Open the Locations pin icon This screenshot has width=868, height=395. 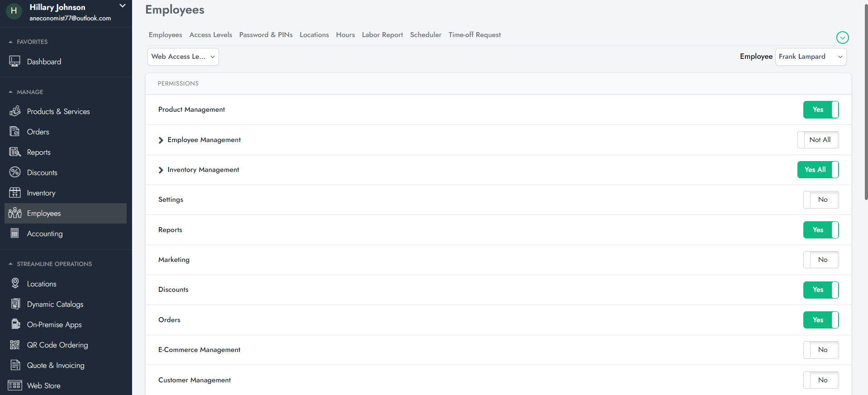15,284
